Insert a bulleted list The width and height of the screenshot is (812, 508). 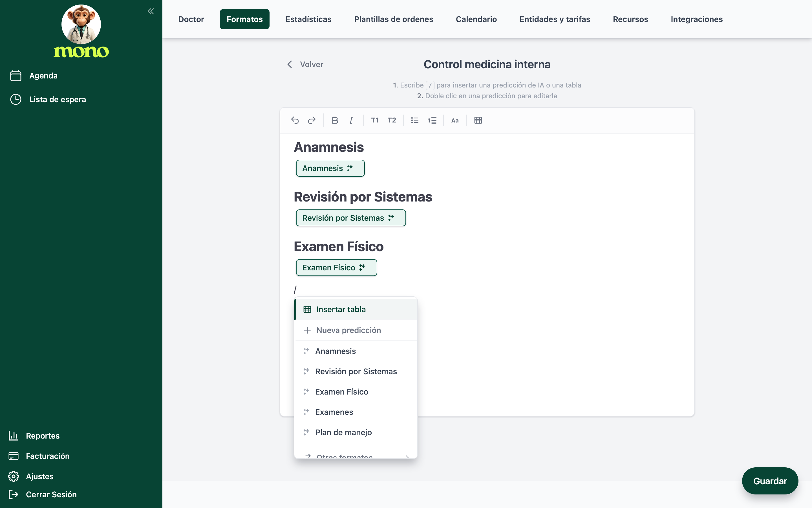[415, 120]
